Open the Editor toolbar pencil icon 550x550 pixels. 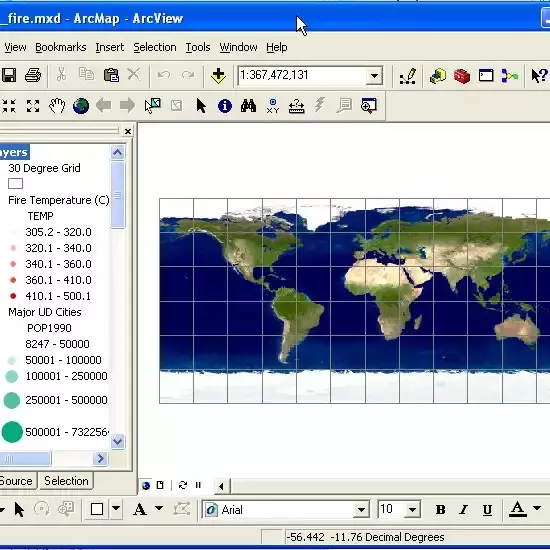click(408, 76)
